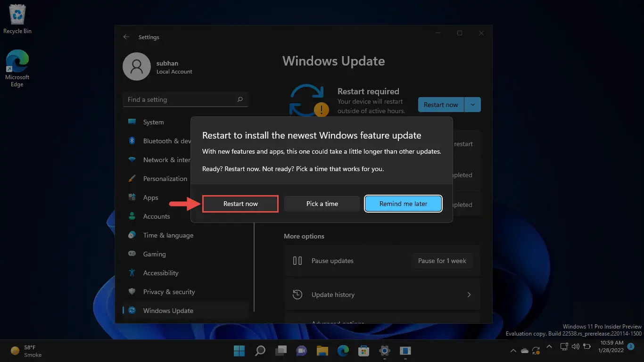Open Network & internet settings

pyautogui.click(x=157, y=160)
